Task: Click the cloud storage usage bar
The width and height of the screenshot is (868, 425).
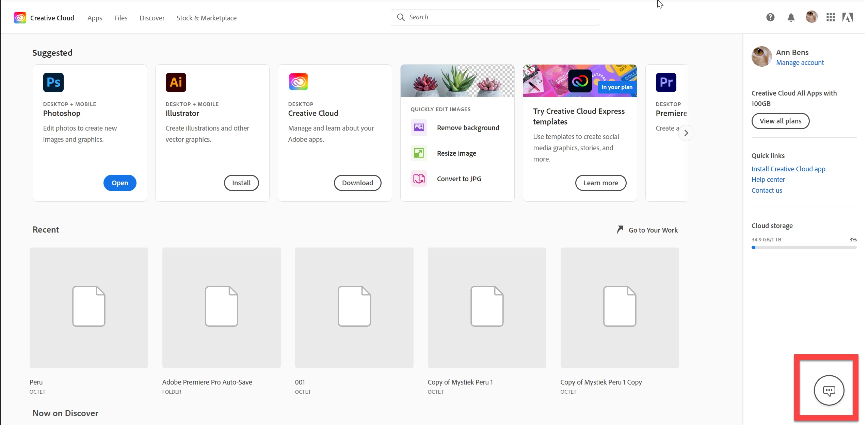Action: pos(804,248)
